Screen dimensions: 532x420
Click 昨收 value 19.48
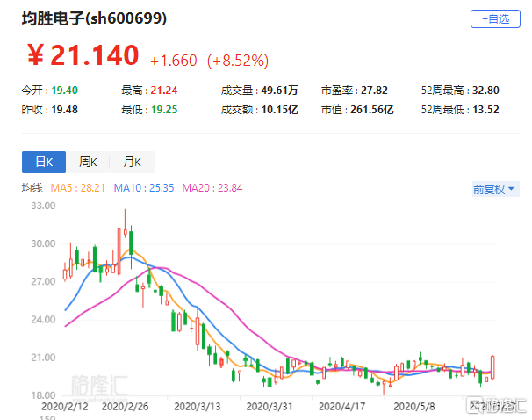(64, 110)
